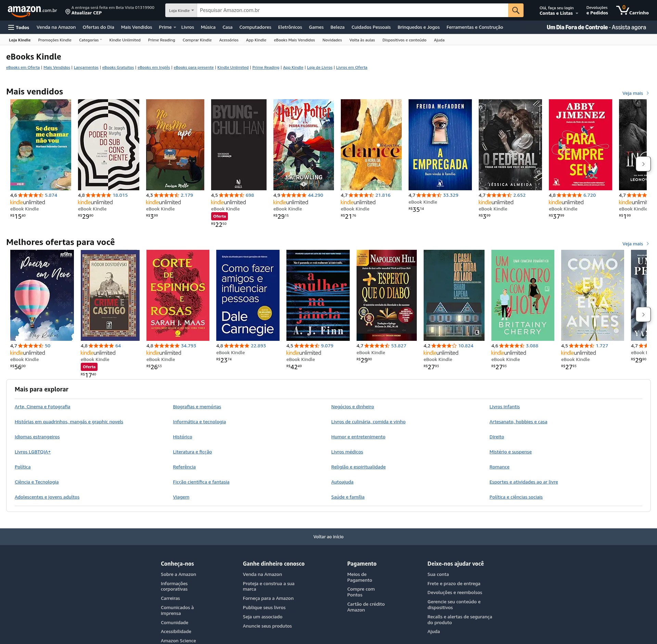Open eBooks Mais Vendidos subnav item
Screen dimensions: 657x644
tap(294, 40)
